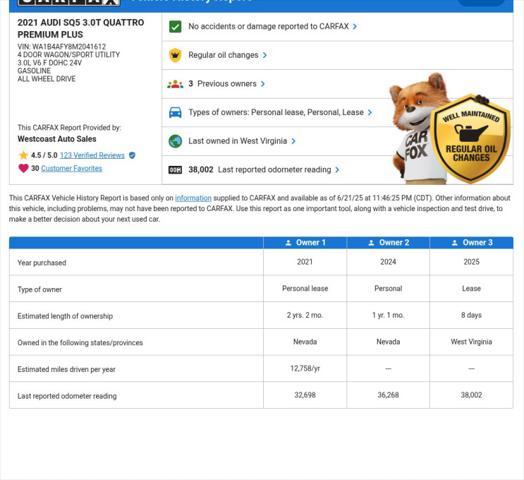
Task: Click No accidents or damage reported text
Action: pos(268,26)
